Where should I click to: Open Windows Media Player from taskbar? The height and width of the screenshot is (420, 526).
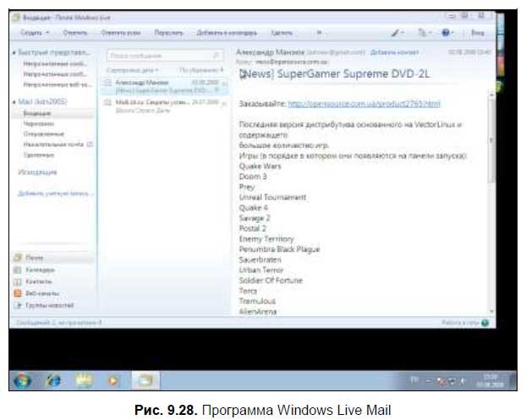pos(113,380)
